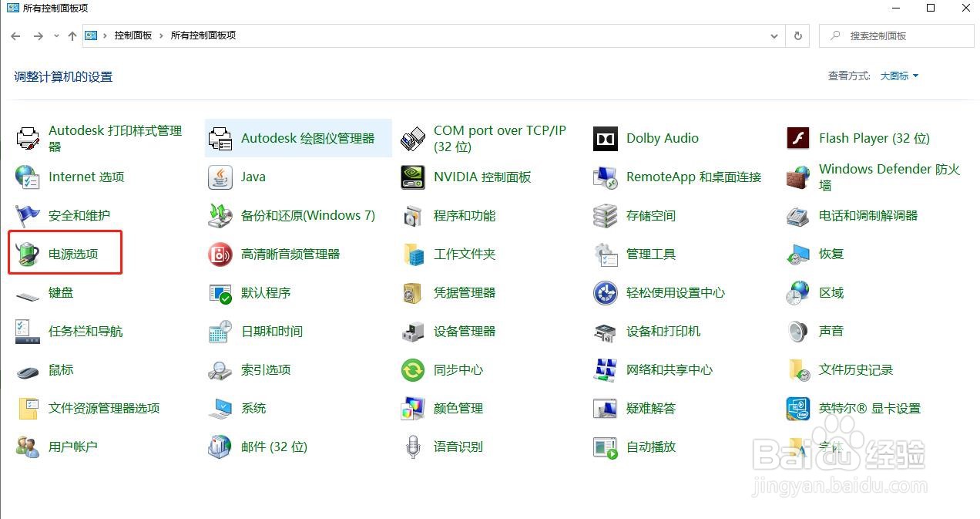The height and width of the screenshot is (519, 980).
Task: Open the 鼠标 mouse icon
Action: (28, 372)
